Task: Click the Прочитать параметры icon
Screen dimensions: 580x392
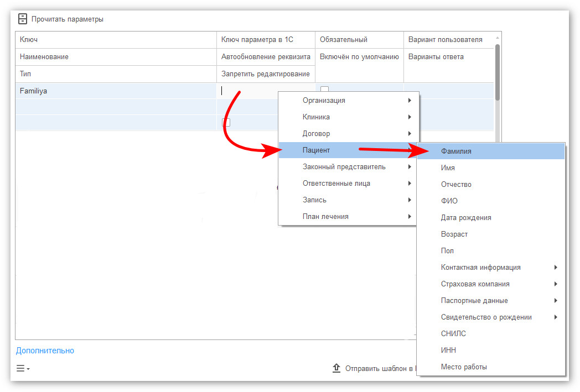Action: [23, 19]
